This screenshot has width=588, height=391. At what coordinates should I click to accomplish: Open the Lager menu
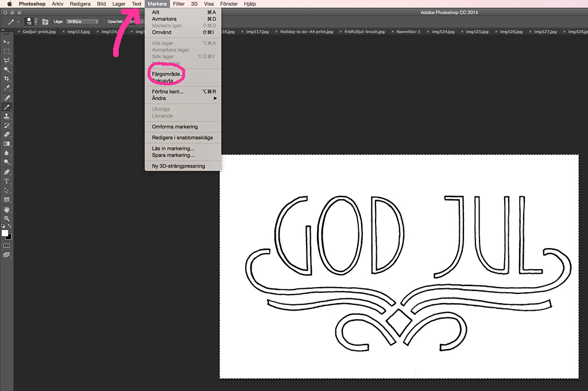[x=119, y=4]
